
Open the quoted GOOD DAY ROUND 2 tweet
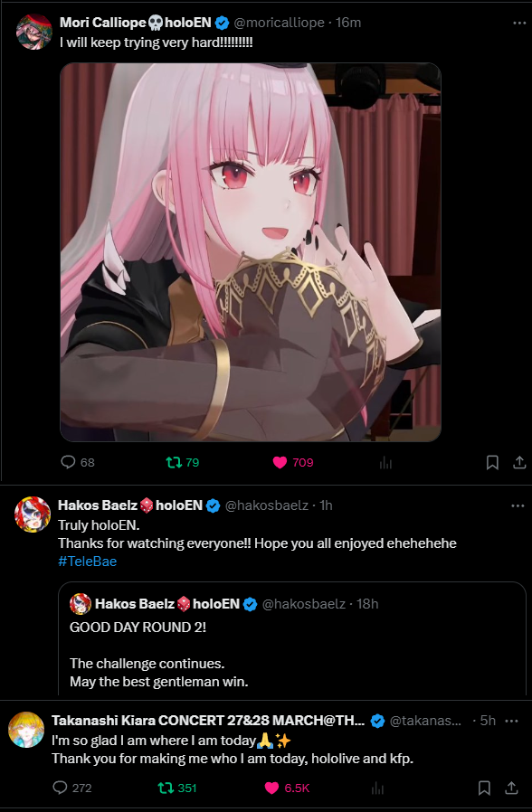click(x=291, y=640)
